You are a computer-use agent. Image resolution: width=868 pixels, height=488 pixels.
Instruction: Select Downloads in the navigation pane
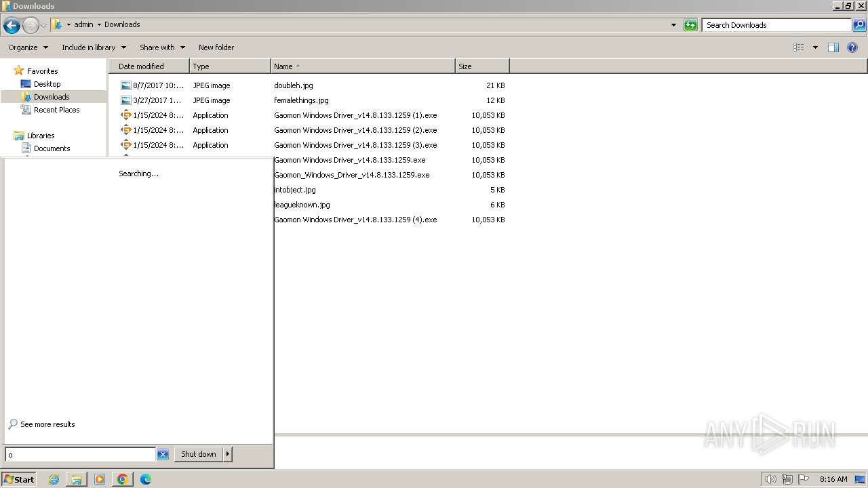coord(52,97)
